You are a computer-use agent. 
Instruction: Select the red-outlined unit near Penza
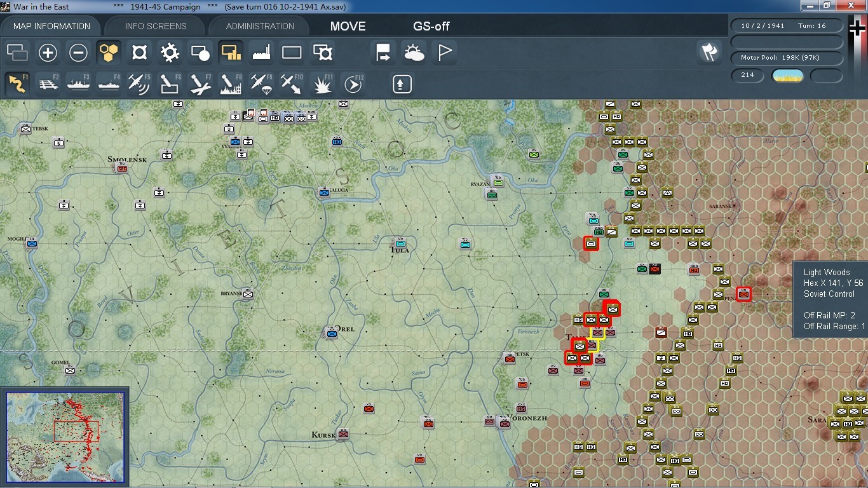[x=743, y=294]
